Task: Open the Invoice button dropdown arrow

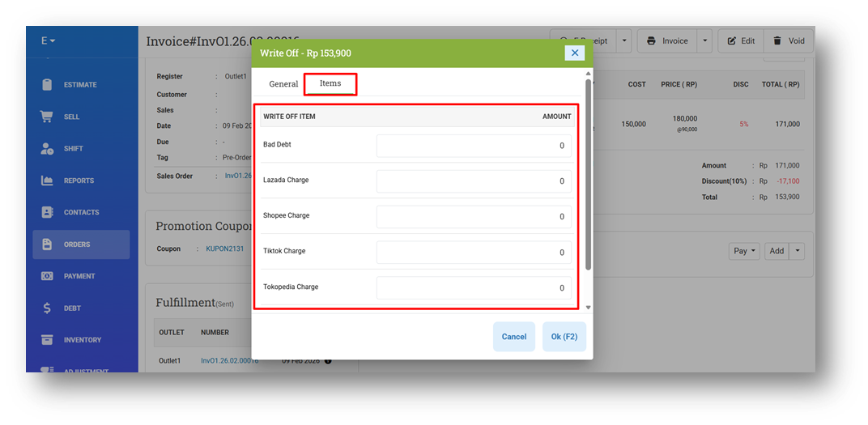Action: tap(704, 41)
